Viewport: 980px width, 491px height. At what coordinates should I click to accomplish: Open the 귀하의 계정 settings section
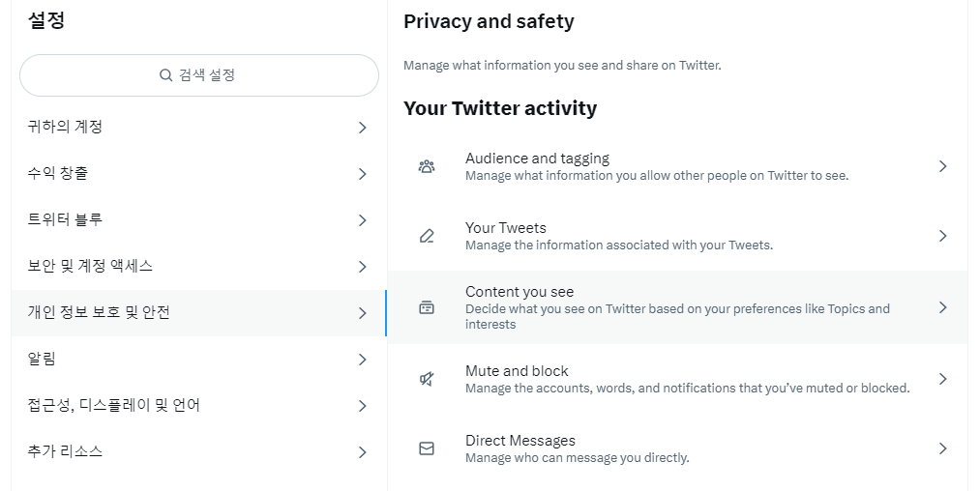click(x=198, y=128)
